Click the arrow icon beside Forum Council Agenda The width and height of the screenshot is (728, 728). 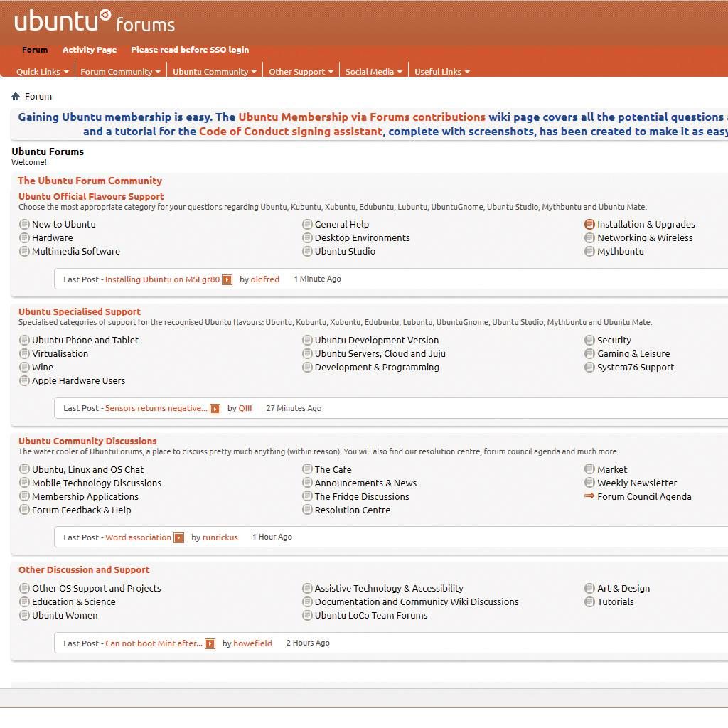click(x=589, y=496)
